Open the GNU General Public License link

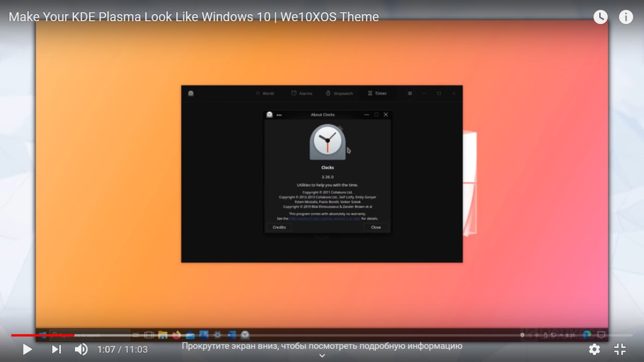point(325,219)
